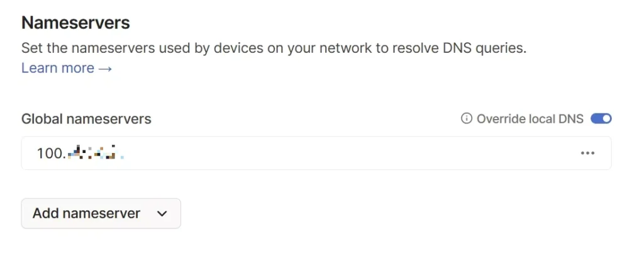Click the info icon beside Override local DNS
This screenshot has width=644, height=255.
[x=466, y=119]
